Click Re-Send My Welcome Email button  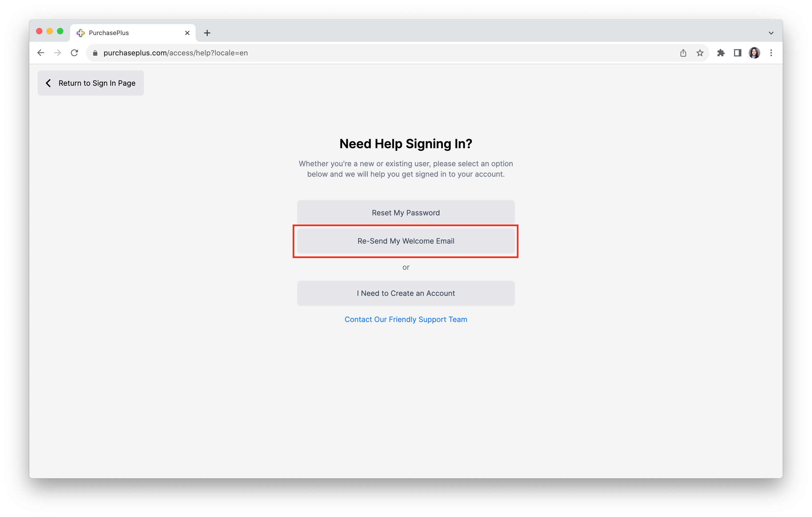(x=406, y=241)
